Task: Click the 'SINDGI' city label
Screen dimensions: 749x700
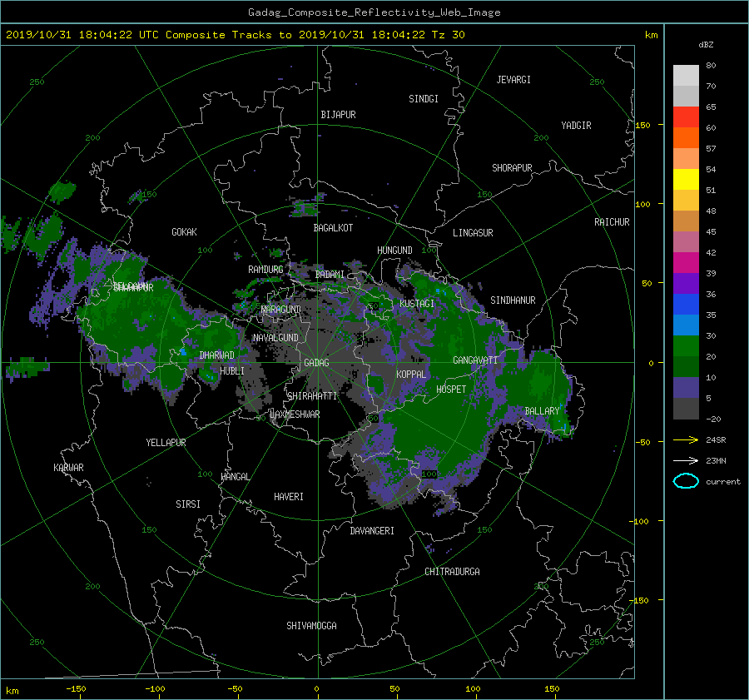Action: [424, 99]
